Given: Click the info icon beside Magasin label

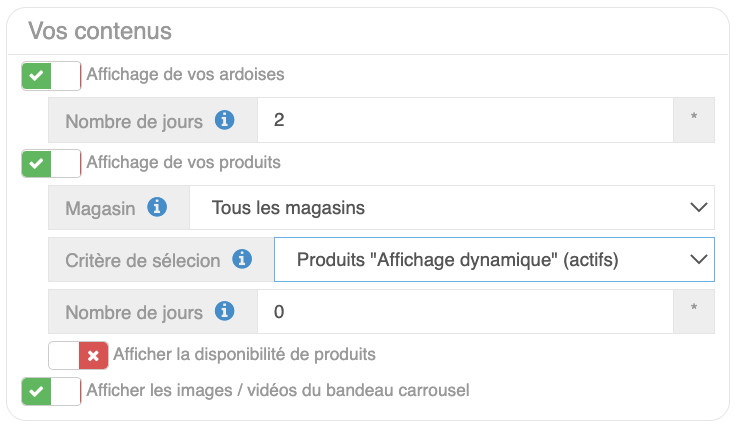Looking at the screenshot, I should point(156,208).
